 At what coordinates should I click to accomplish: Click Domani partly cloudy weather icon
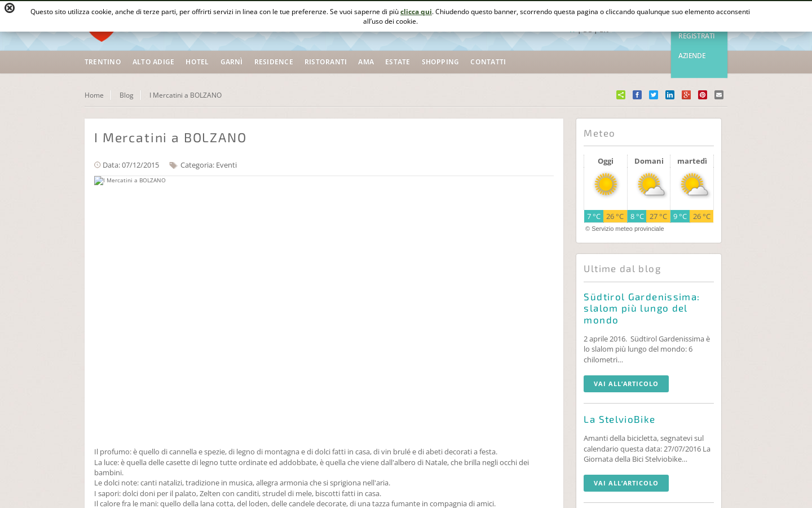tap(651, 185)
